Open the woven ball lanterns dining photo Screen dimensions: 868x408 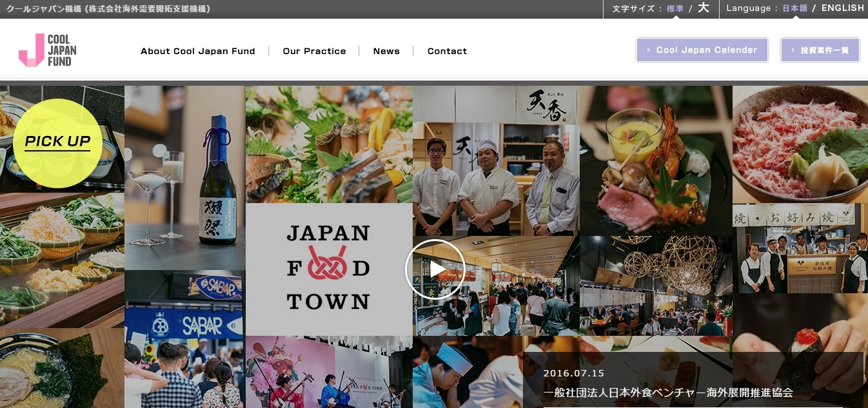tap(656, 286)
